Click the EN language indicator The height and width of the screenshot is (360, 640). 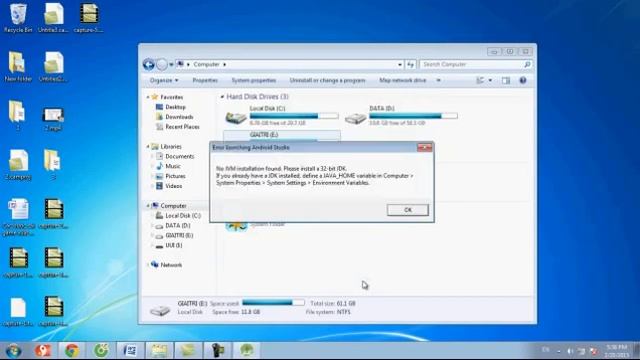point(546,349)
